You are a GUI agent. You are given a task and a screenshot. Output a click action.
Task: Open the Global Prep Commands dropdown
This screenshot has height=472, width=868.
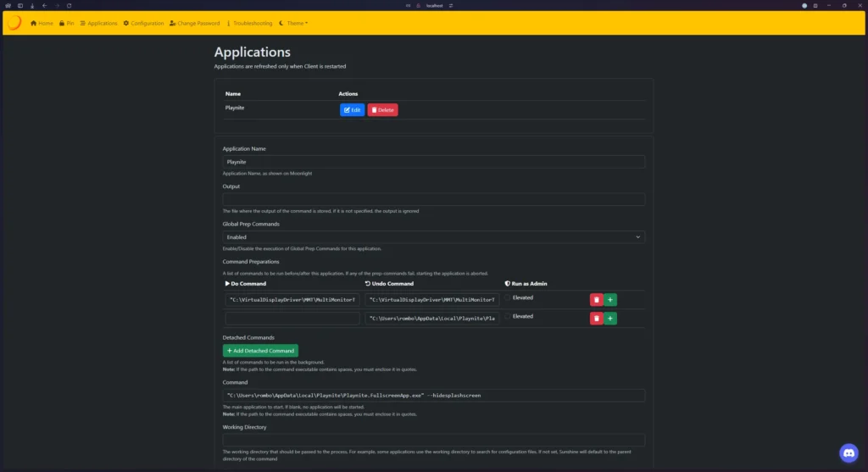point(433,236)
